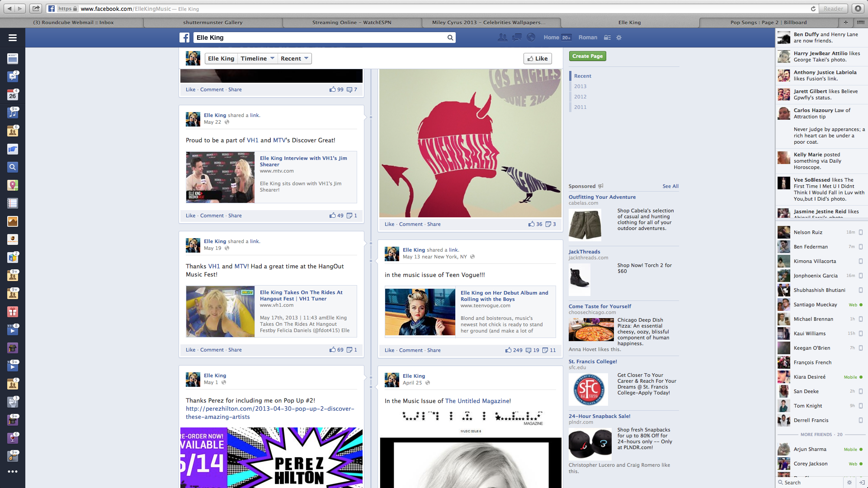
Task: Click the browser forward arrow
Action: 20,9
